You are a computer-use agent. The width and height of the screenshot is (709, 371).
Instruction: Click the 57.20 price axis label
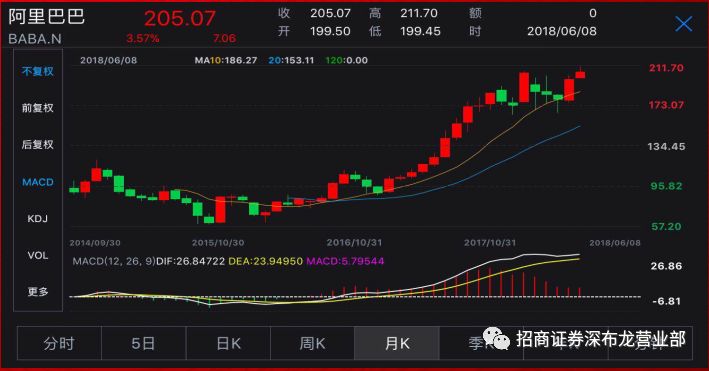click(x=666, y=227)
